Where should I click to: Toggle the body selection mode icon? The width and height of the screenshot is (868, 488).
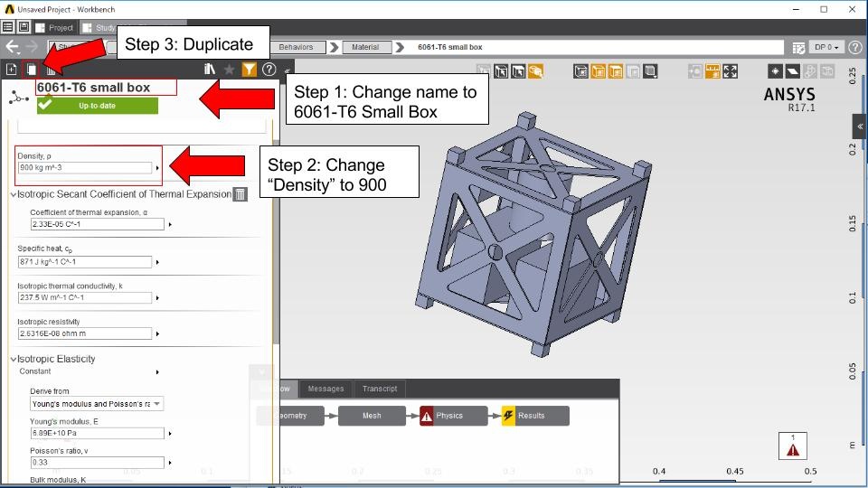(535, 70)
